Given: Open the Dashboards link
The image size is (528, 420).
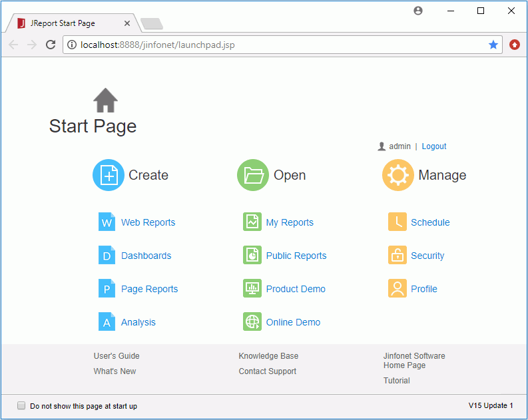Looking at the screenshot, I should point(146,256).
